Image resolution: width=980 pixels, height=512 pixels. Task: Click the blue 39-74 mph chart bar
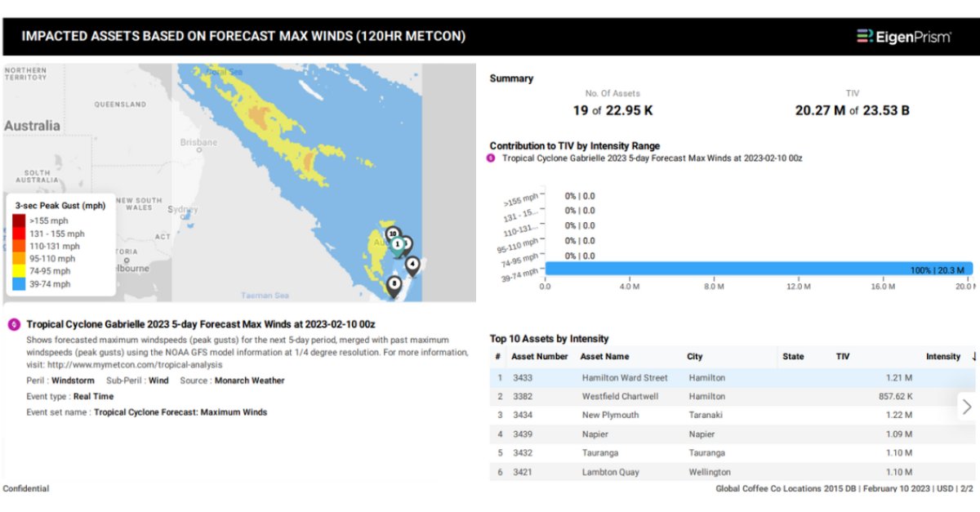click(x=759, y=269)
